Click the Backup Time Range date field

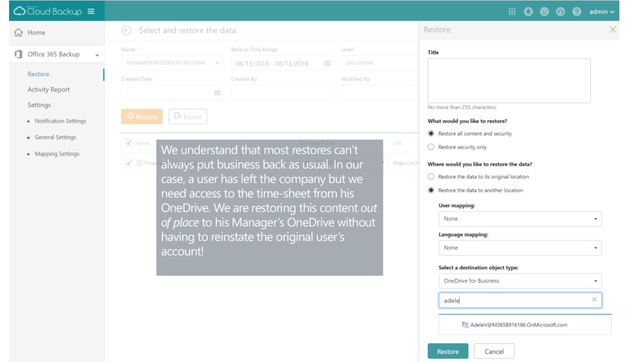coord(282,63)
